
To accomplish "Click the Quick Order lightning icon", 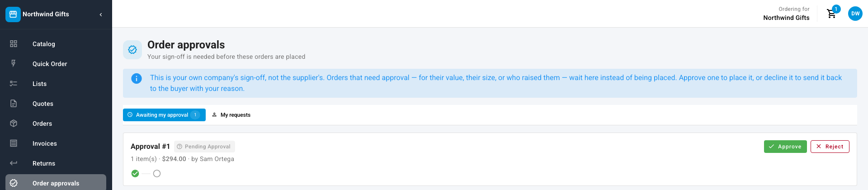I will [x=14, y=64].
